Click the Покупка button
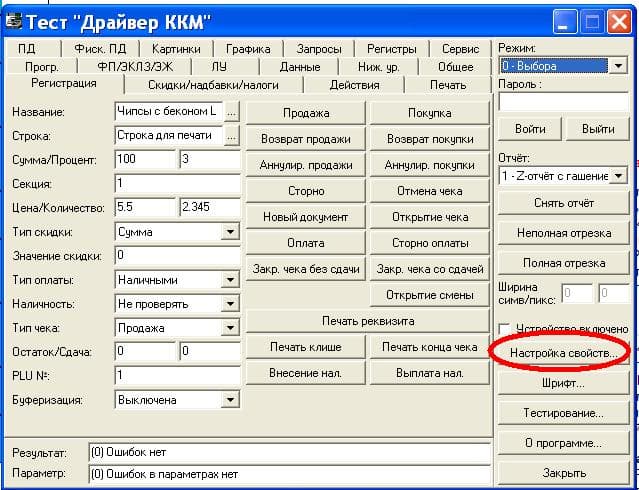Screen dimensions: 639x490 [x=430, y=113]
